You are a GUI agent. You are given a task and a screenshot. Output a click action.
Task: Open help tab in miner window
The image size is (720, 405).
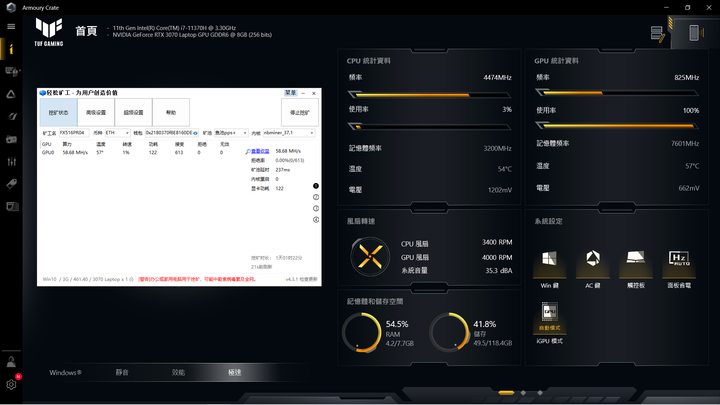point(171,112)
